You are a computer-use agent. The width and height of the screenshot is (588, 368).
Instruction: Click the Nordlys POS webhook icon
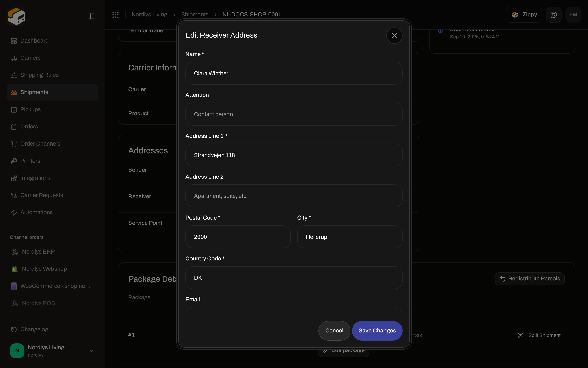coord(14,303)
